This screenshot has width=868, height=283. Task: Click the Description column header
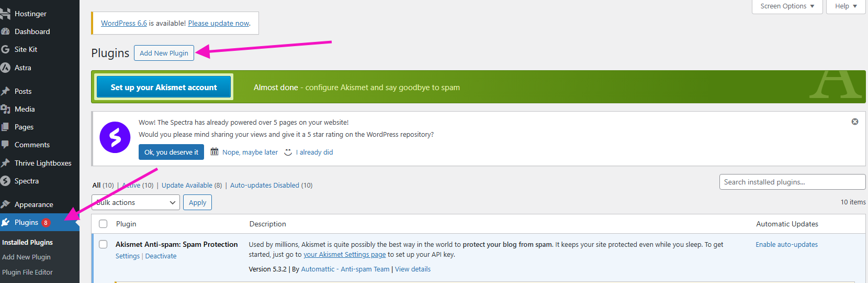point(267,224)
